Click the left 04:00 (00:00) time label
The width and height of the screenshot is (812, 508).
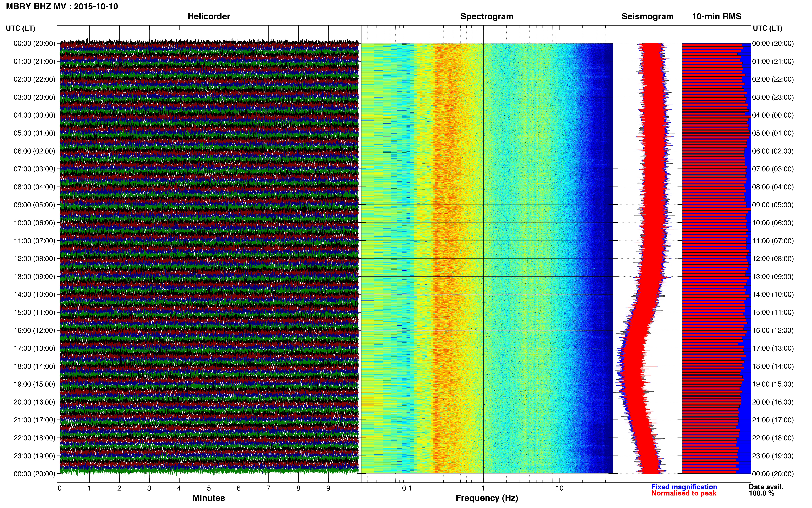click(34, 115)
